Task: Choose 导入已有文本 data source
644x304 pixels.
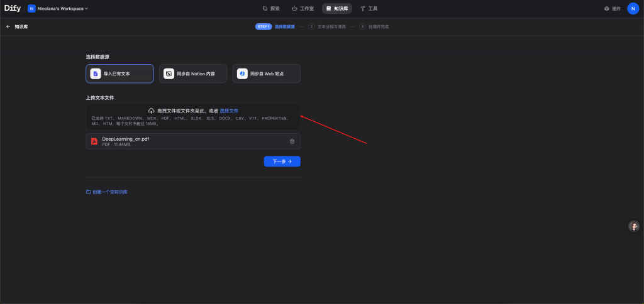Action: pyautogui.click(x=119, y=73)
